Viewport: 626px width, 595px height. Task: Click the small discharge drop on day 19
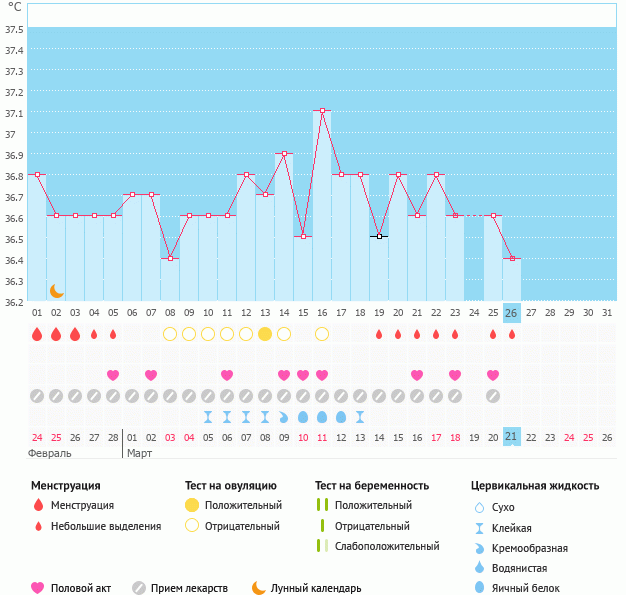click(379, 335)
